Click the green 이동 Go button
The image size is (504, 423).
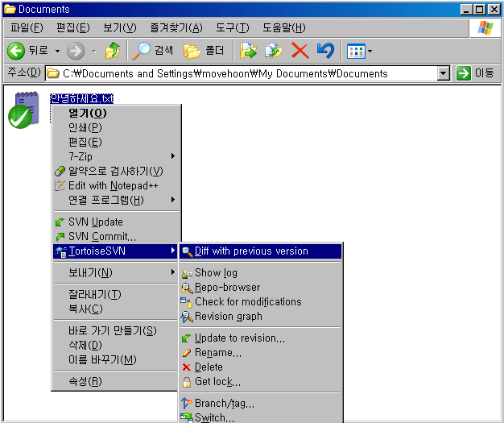(475, 73)
